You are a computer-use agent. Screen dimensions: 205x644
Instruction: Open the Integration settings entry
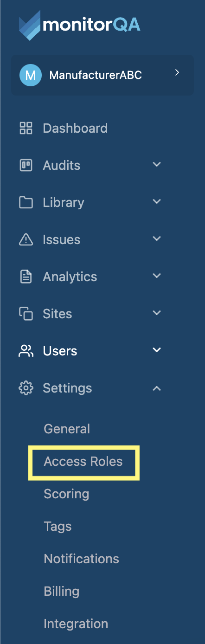tap(76, 624)
